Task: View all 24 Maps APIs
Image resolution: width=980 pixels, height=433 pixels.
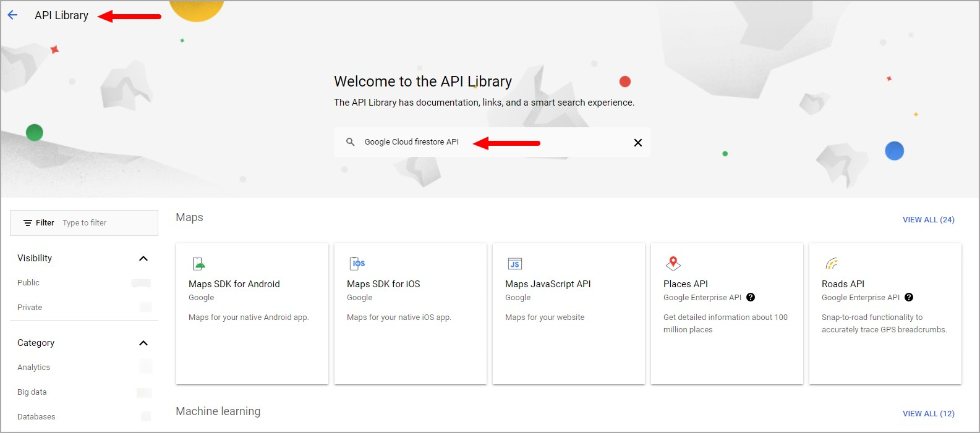Action: point(929,219)
